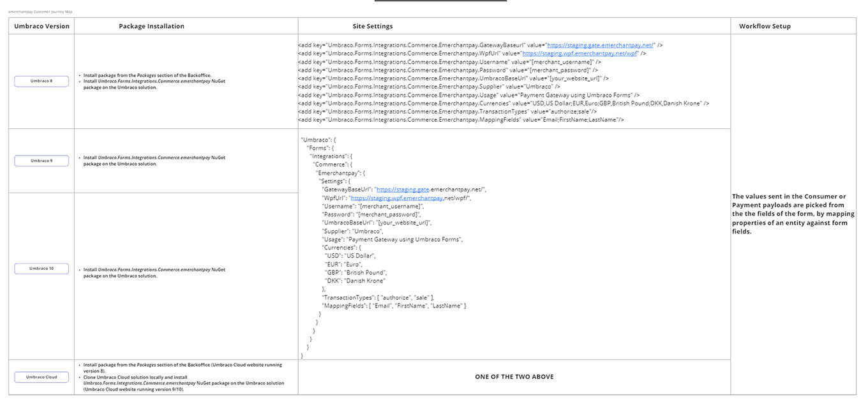Click the JSON "Supplier": "Umbraco" line

coord(353,231)
